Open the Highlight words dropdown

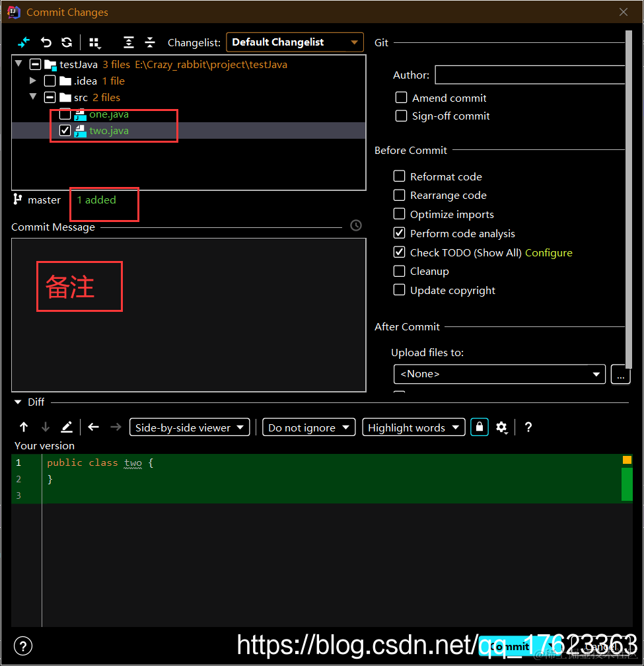point(413,427)
